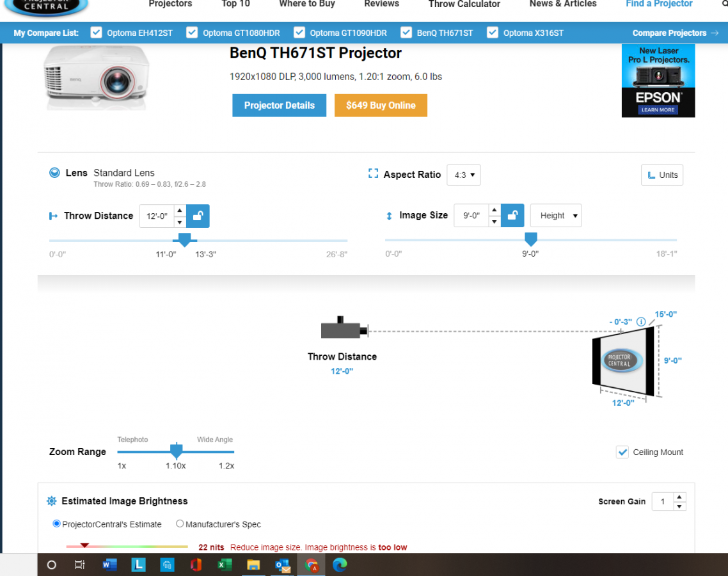Click the Throw Distance arrow icon

[x=53, y=216]
